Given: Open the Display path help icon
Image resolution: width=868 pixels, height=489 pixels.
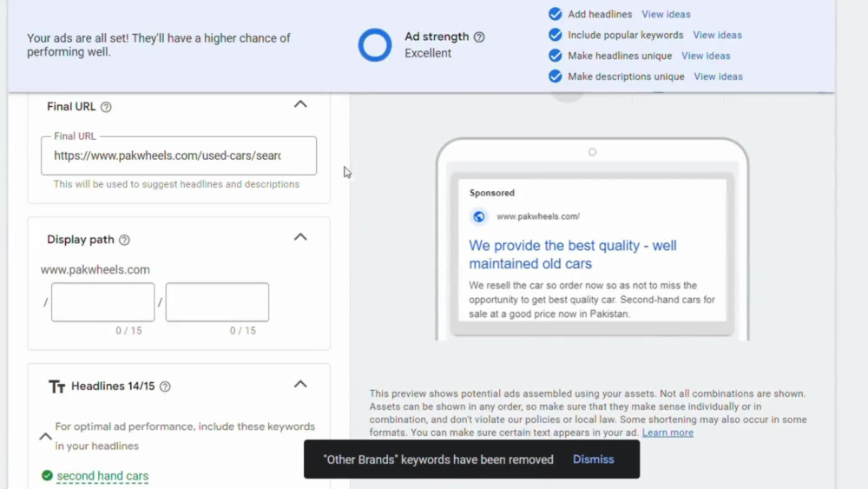Looking at the screenshot, I should [124, 240].
